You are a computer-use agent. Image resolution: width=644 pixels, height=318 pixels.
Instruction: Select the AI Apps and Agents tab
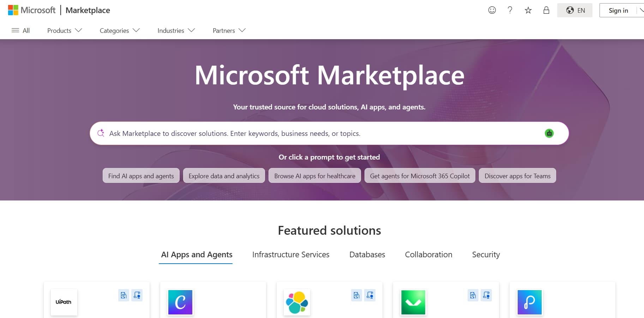click(x=197, y=254)
